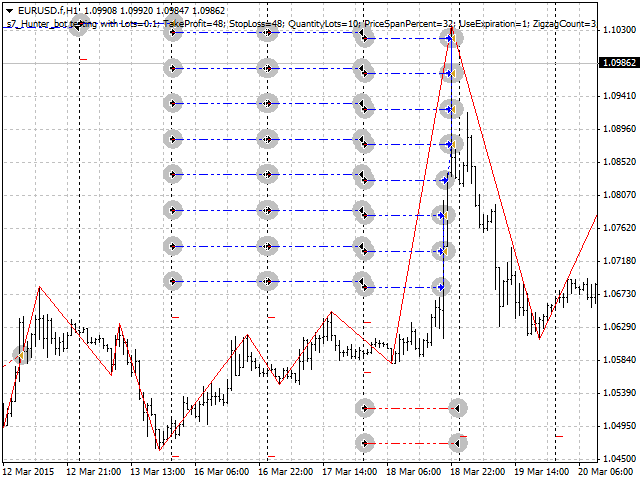Select the black arrow marker under the s7_Hunter_bot caption
The height and width of the screenshot is (480, 640).
tap(78, 26)
